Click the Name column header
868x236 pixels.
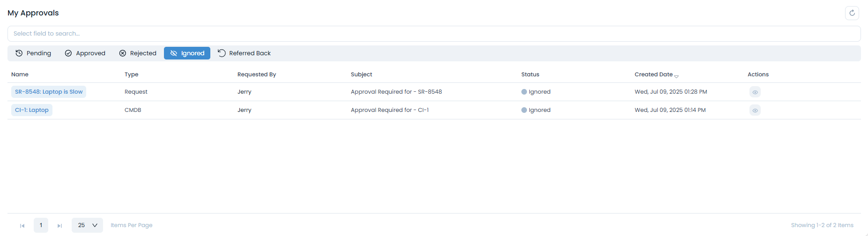20,74
